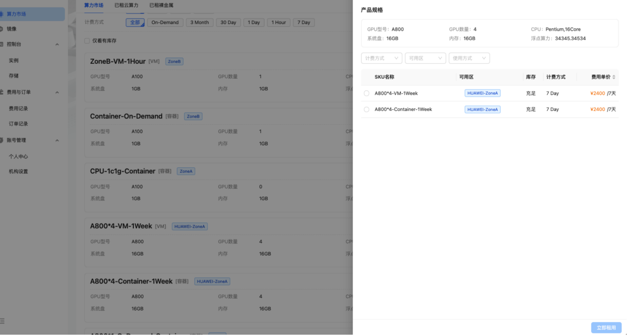Open the 计费方式 dropdown in product panel
Screen dimensions: 644x336
(x=381, y=58)
